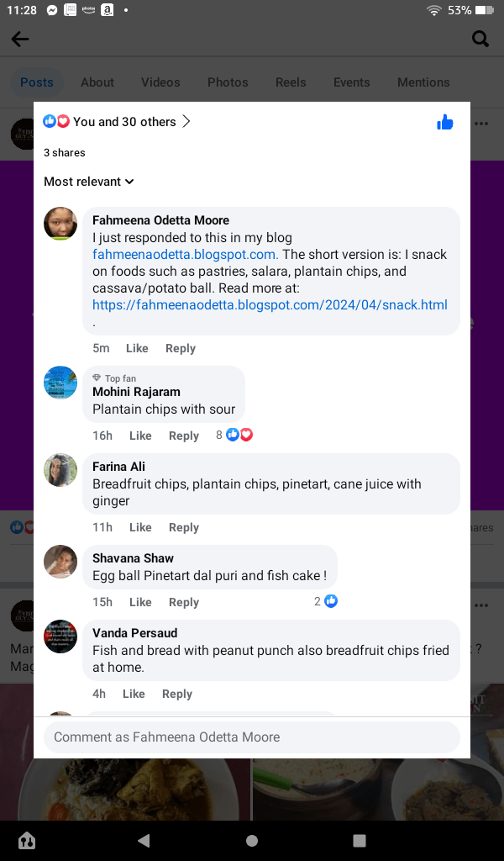Tap reaction icons on Mohini Rajaram's comment
Screen dimensions: 504x861
(x=239, y=435)
